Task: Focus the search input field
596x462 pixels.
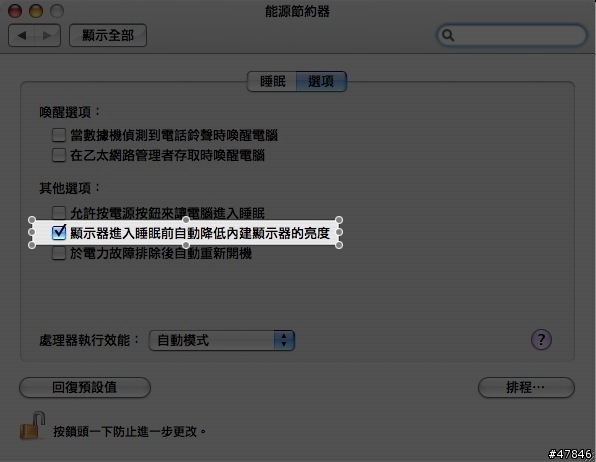Action: pos(512,35)
